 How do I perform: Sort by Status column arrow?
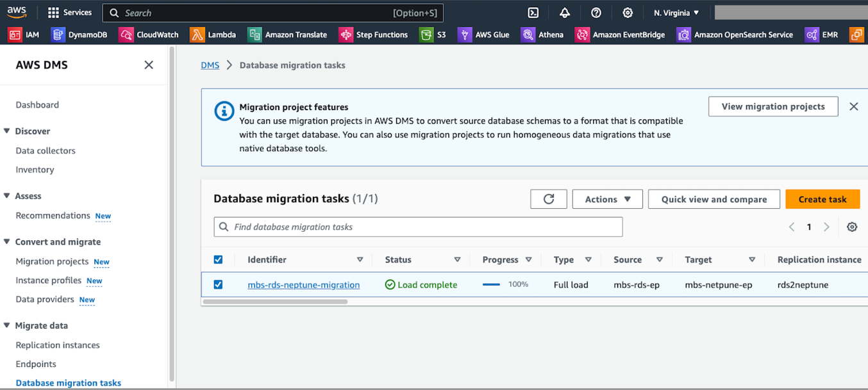457,260
